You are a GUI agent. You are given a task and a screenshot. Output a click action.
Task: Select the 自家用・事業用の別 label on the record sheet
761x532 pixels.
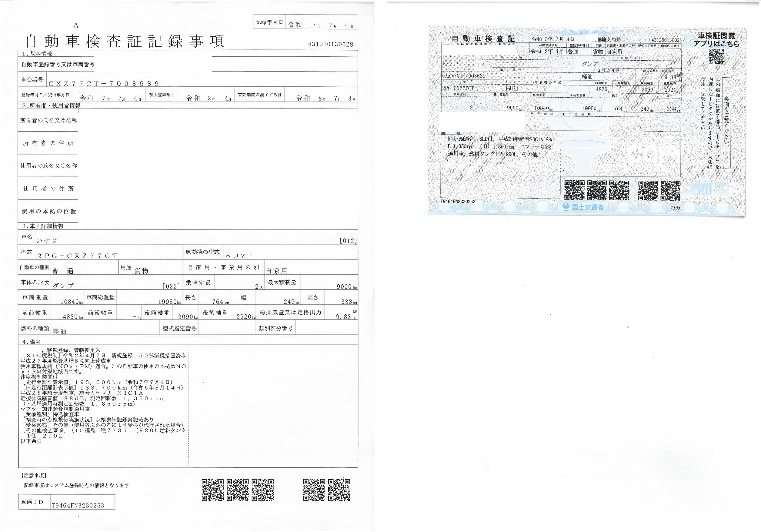point(223,267)
